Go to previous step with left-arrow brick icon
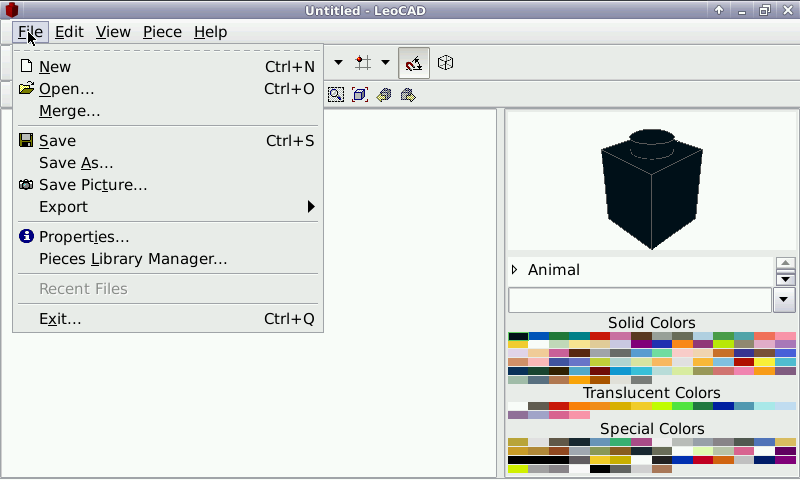The width and height of the screenshot is (800, 480). click(384, 95)
